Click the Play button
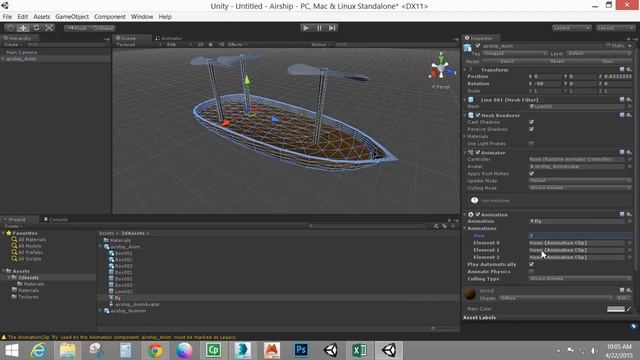 pyautogui.click(x=306, y=28)
